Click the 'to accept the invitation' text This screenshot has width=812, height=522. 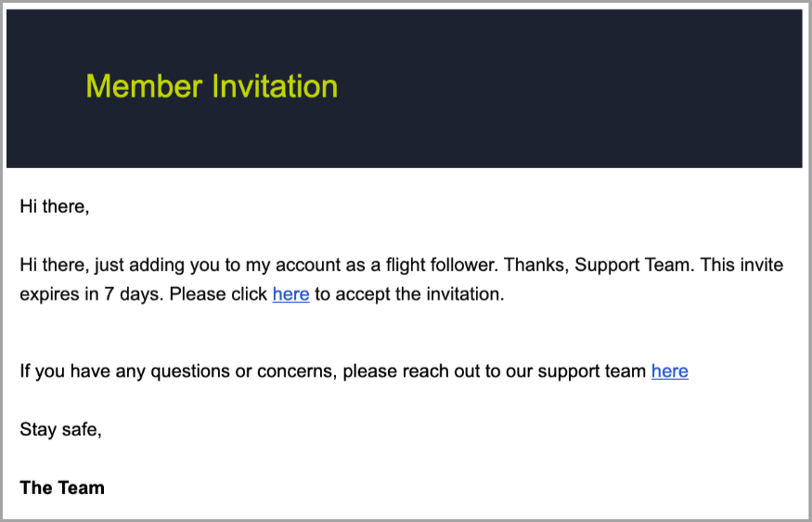click(x=408, y=295)
